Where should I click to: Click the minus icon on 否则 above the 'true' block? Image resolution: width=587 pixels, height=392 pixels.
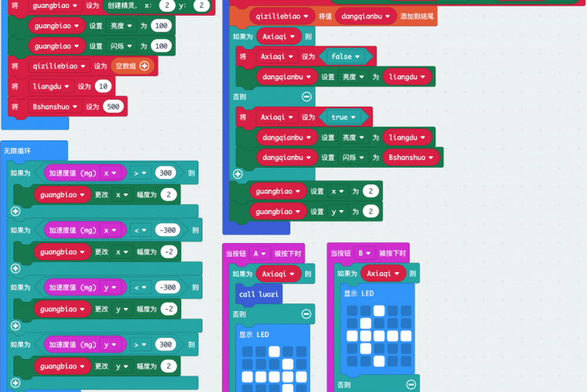pyautogui.click(x=306, y=96)
